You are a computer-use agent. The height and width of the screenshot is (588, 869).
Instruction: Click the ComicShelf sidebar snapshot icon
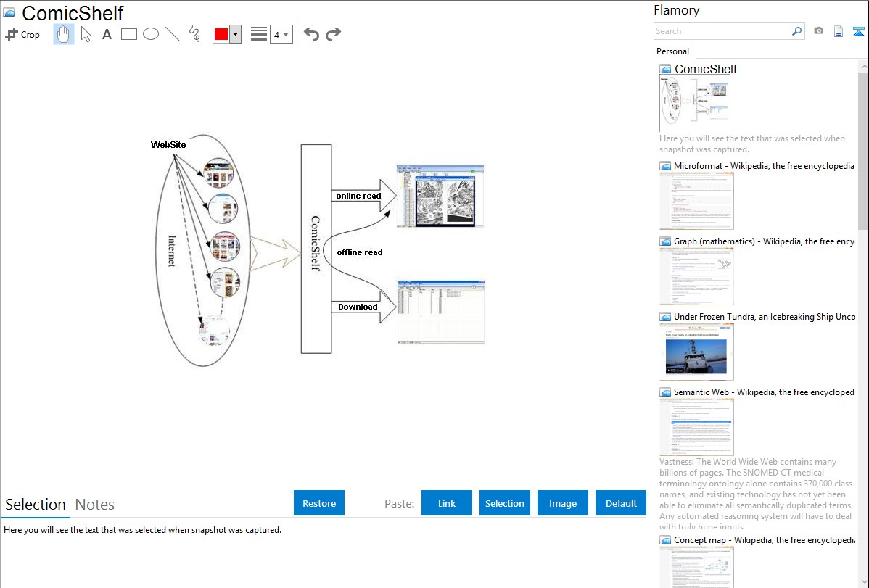click(665, 70)
